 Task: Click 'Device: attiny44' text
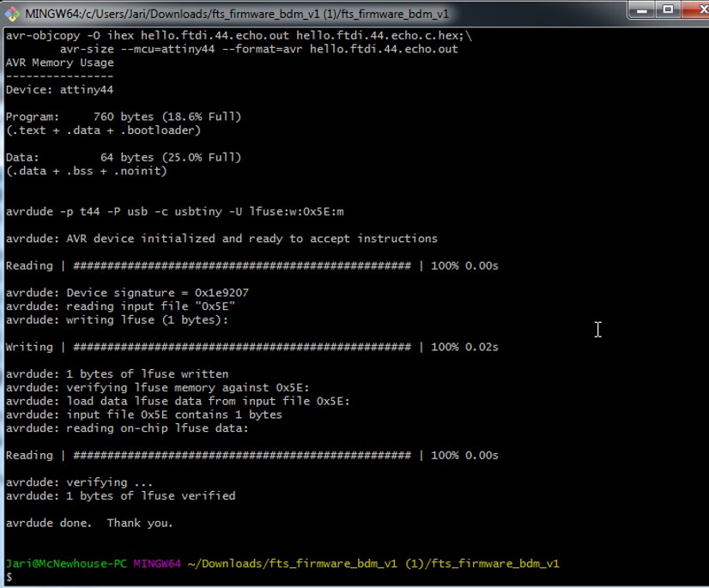point(59,89)
